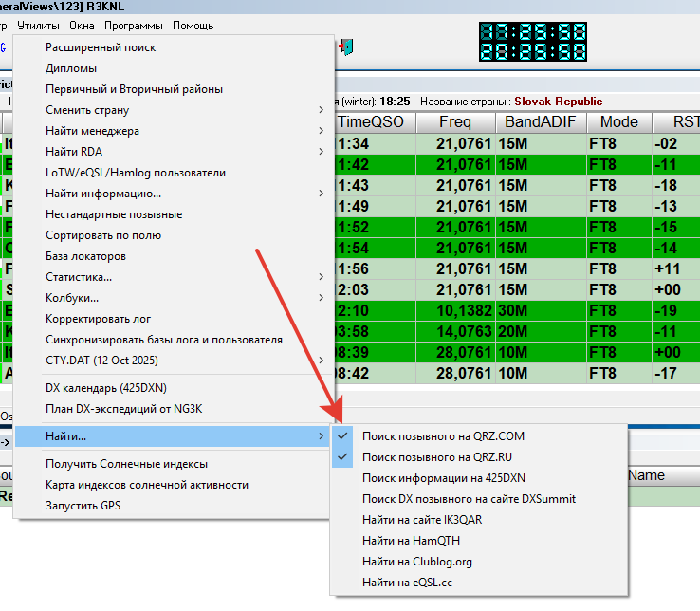Click the exit door icon in toolbar
This screenshot has height=611, width=700.
tap(346, 46)
